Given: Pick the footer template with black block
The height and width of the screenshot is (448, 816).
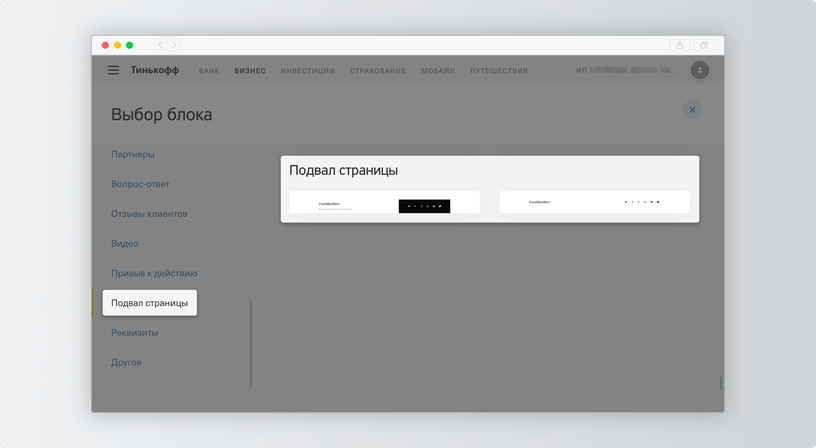Looking at the screenshot, I should [x=384, y=202].
